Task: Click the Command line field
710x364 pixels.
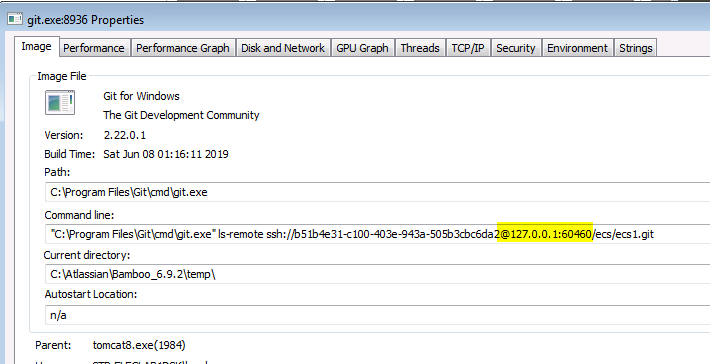Action: pos(378,234)
